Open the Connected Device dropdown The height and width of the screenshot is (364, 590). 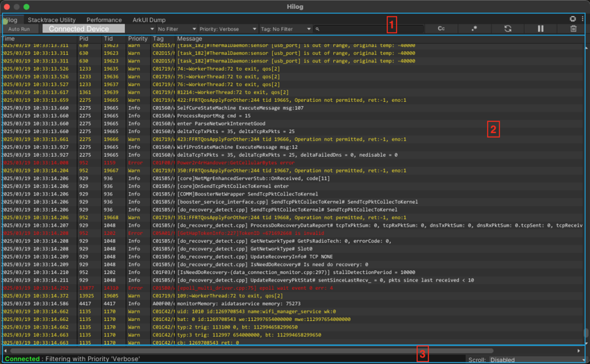point(83,29)
